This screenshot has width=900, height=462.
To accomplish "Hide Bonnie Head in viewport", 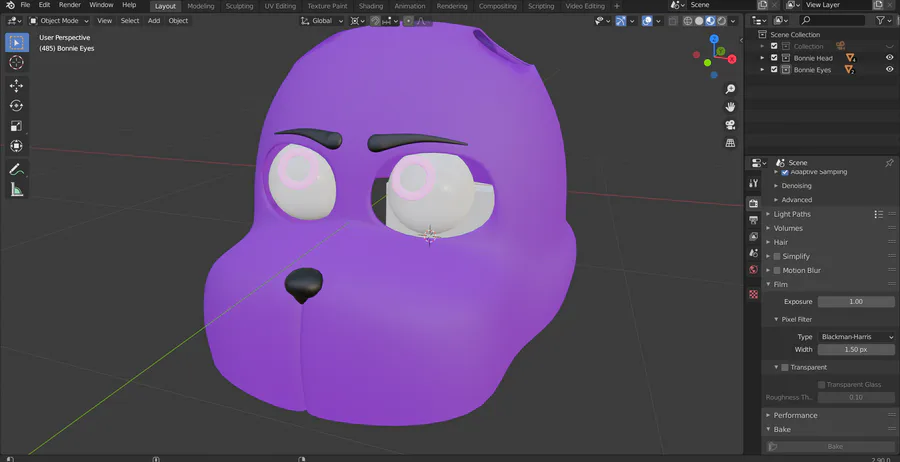I will pos(890,58).
